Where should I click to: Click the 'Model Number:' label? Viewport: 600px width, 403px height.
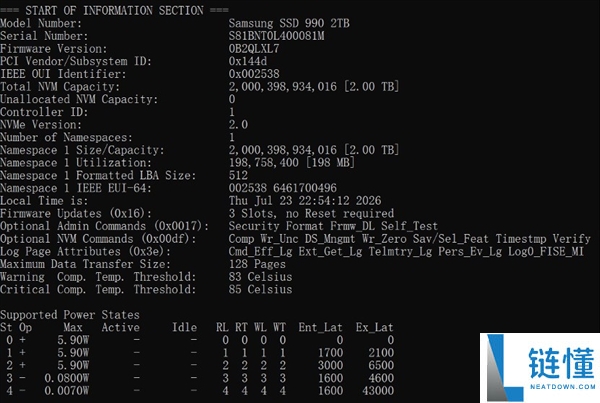pos(41,23)
